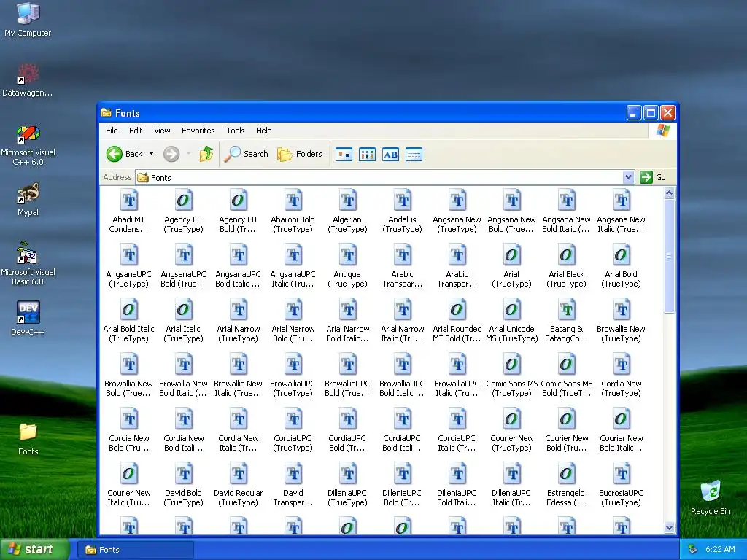The image size is (747, 560).
Task: Open the File menu
Action: click(x=112, y=131)
